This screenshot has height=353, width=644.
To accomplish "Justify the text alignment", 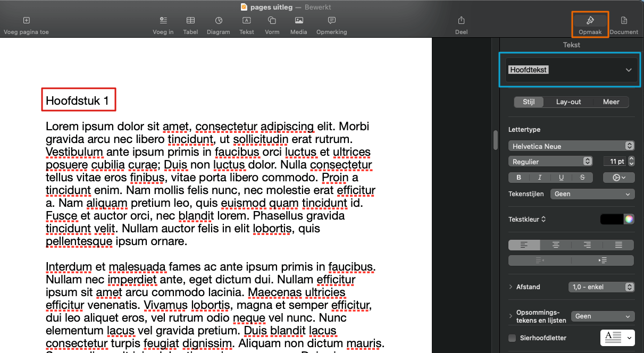I will (x=618, y=245).
